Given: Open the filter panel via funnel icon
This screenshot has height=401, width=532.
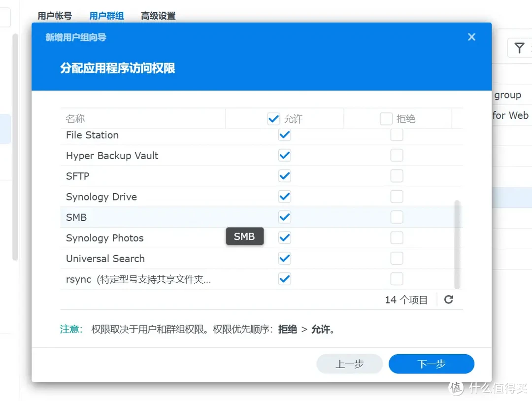Looking at the screenshot, I should pyautogui.click(x=519, y=48).
